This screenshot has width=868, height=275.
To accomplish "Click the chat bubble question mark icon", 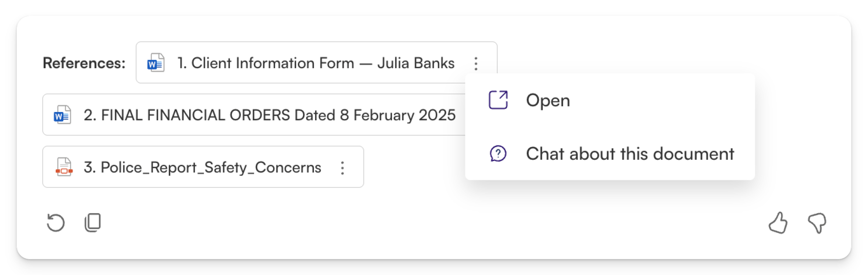I will coord(498,154).
